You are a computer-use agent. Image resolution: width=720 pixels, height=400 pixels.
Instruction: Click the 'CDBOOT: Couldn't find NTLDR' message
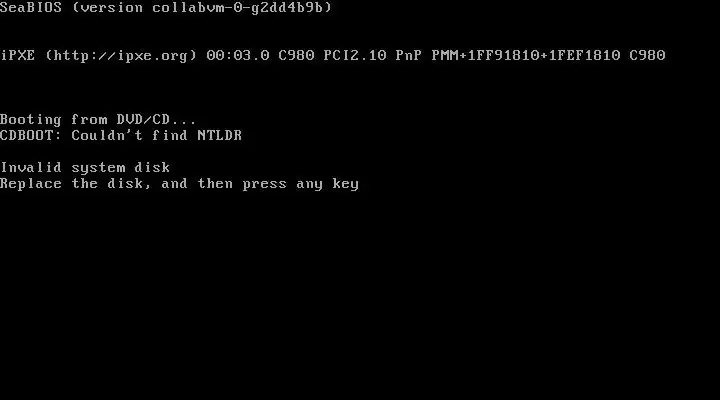click(x=121, y=135)
